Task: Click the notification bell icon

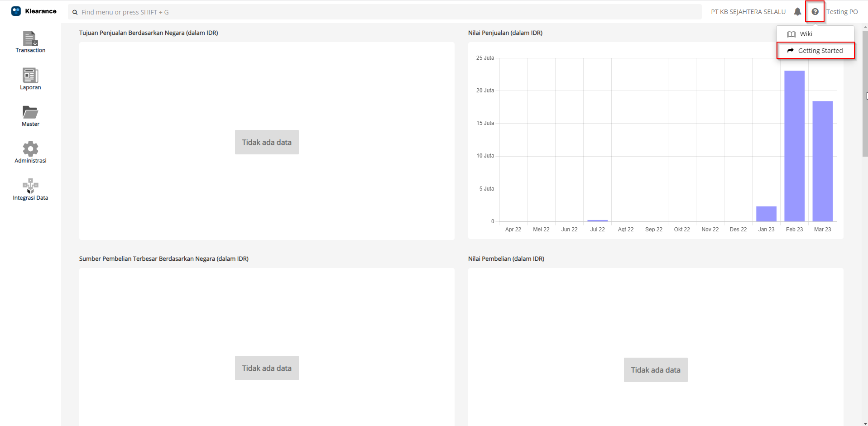Action: point(797,12)
